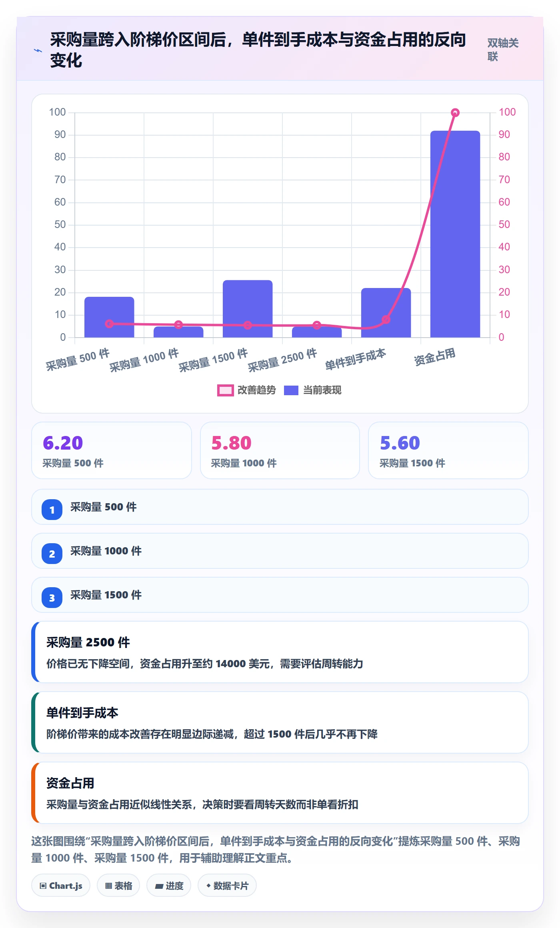This screenshot has width=560, height=928.
Task: Open the 5.80 data card
Action: tap(280, 450)
